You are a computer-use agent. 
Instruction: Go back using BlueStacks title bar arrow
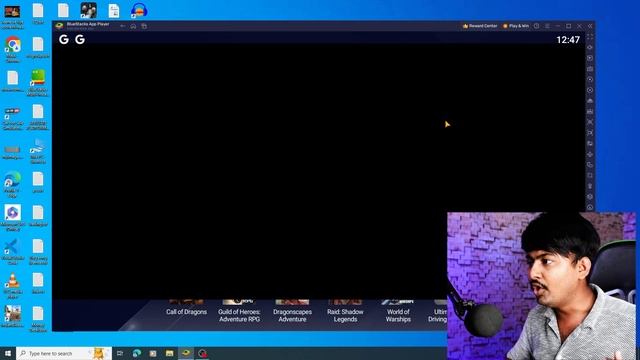click(122, 26)
